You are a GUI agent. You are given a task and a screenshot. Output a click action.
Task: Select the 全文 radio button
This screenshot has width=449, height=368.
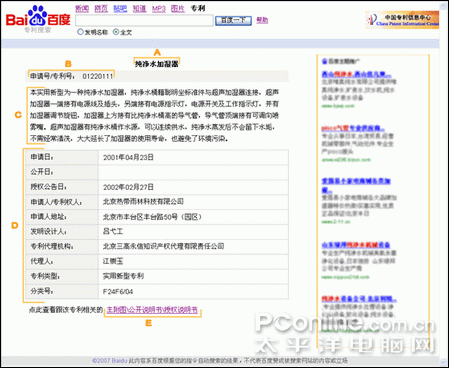[x=116, y=32]
